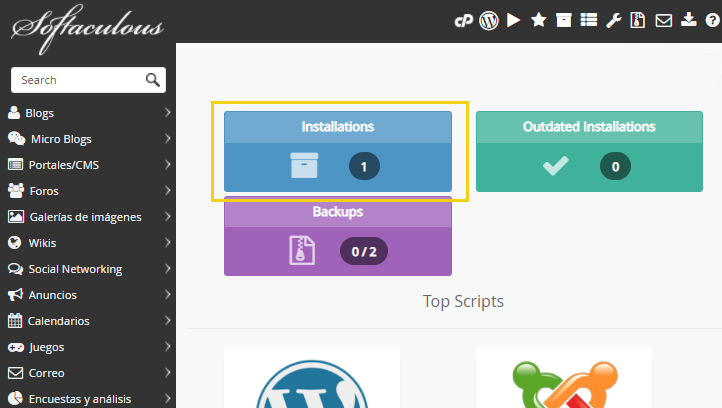Click the Calendarios calendar icon
The height and width of the screenshot is (408, 722).
15,321
